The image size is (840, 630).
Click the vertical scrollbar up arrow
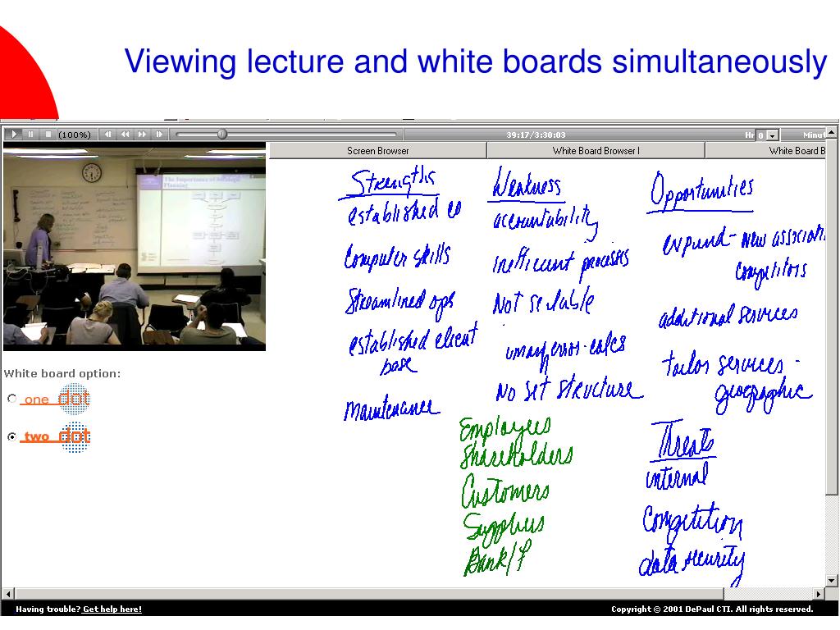click(832, 132)
